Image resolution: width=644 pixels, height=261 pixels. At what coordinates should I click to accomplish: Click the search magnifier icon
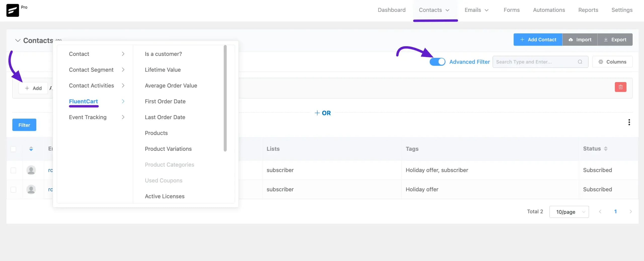click(x=580, y=62)
